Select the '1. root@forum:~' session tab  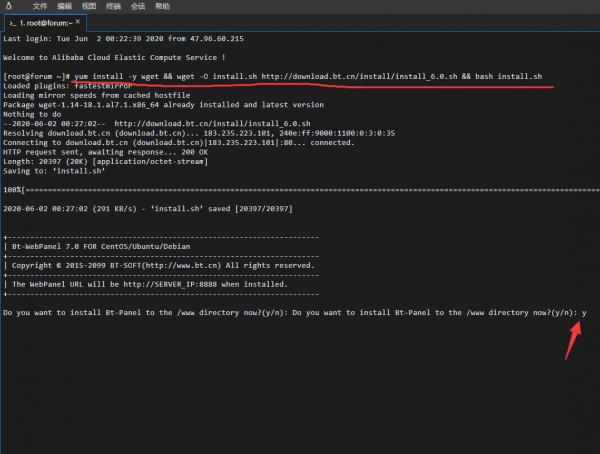point(46,23)
